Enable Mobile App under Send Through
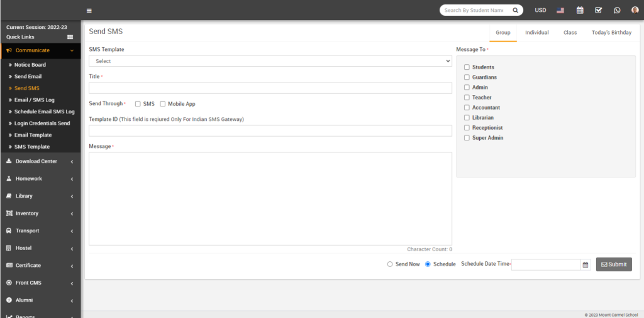The width and height of the screenshot is (644, 318). point(163,104)
